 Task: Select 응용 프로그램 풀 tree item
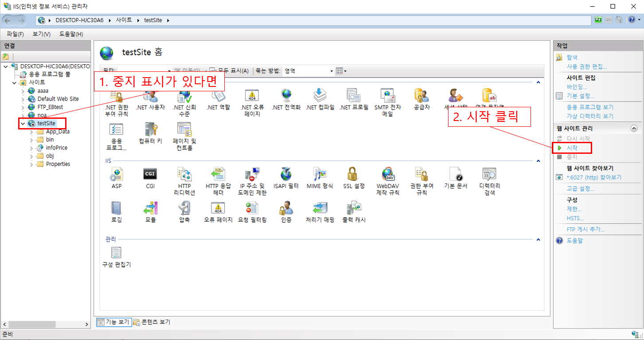(x=49, y=74)
